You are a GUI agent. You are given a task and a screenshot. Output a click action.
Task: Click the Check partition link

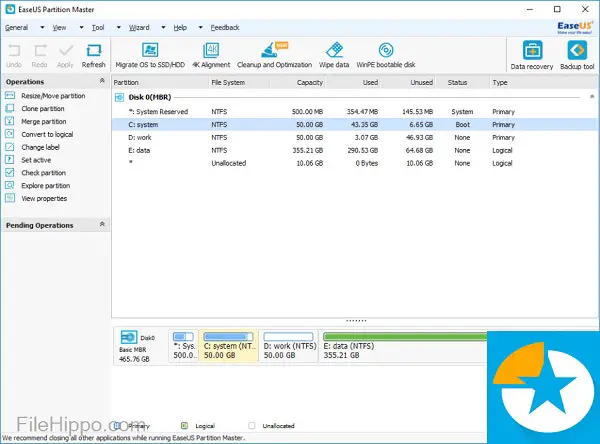[44, 173]
